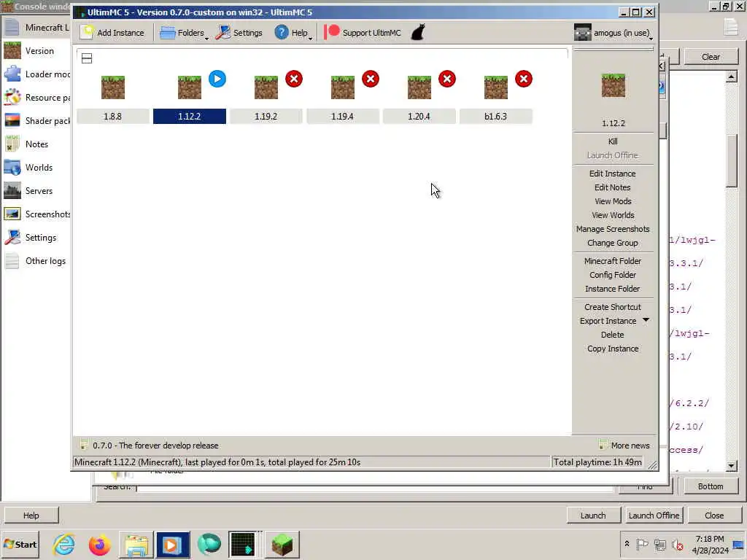Open the Minecraft Folder

tap(613, 261)
